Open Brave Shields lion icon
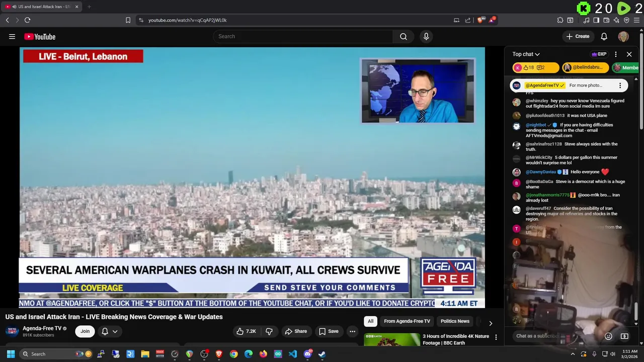 [480, 20]
